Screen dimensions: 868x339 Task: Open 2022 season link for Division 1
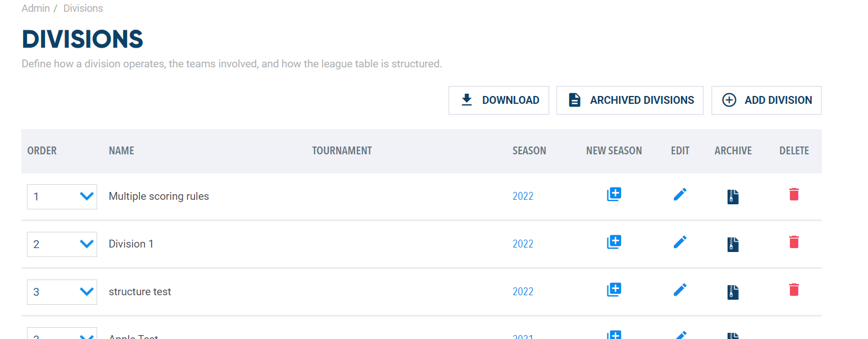(523, 244)
